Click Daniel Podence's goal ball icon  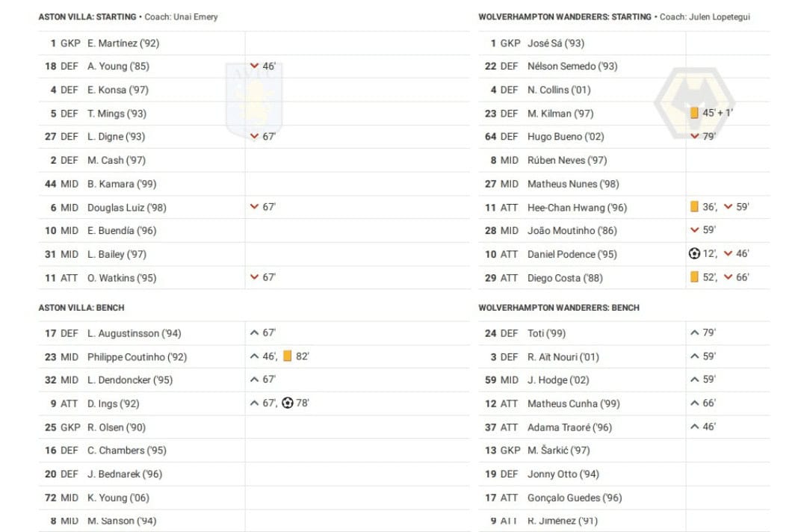tap(694, 253)
